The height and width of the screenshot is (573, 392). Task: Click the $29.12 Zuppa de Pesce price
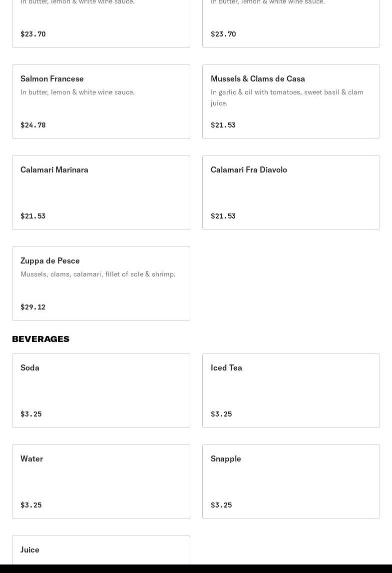33,307
